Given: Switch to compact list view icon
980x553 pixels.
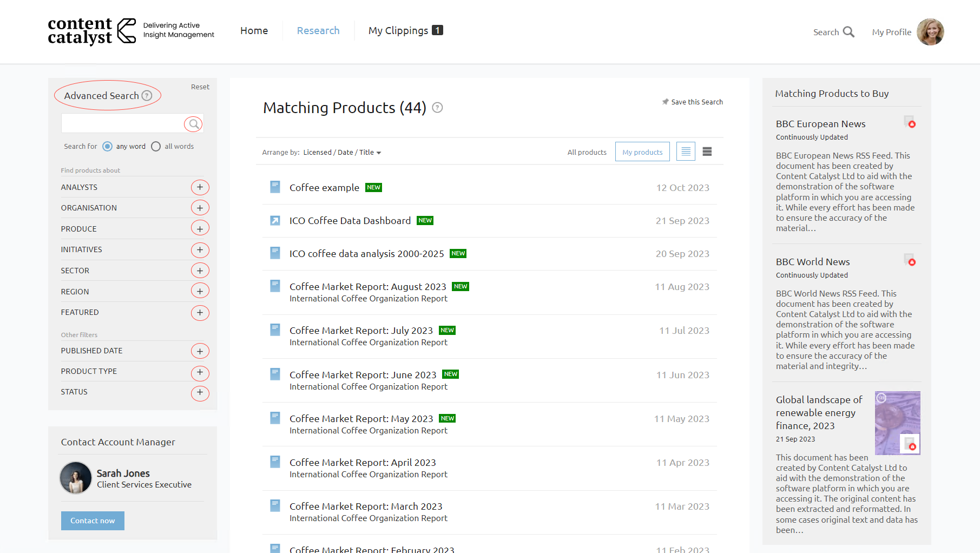Looking at the screenshot, I should 686,152.
